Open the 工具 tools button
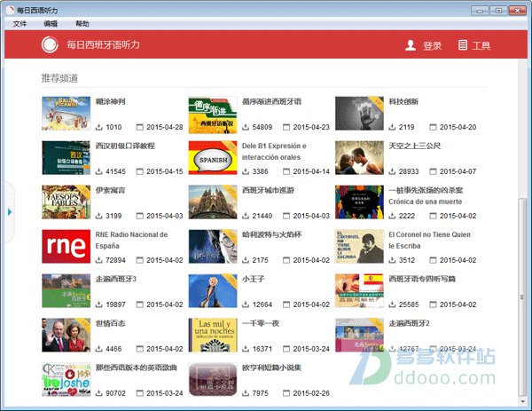 481,45
